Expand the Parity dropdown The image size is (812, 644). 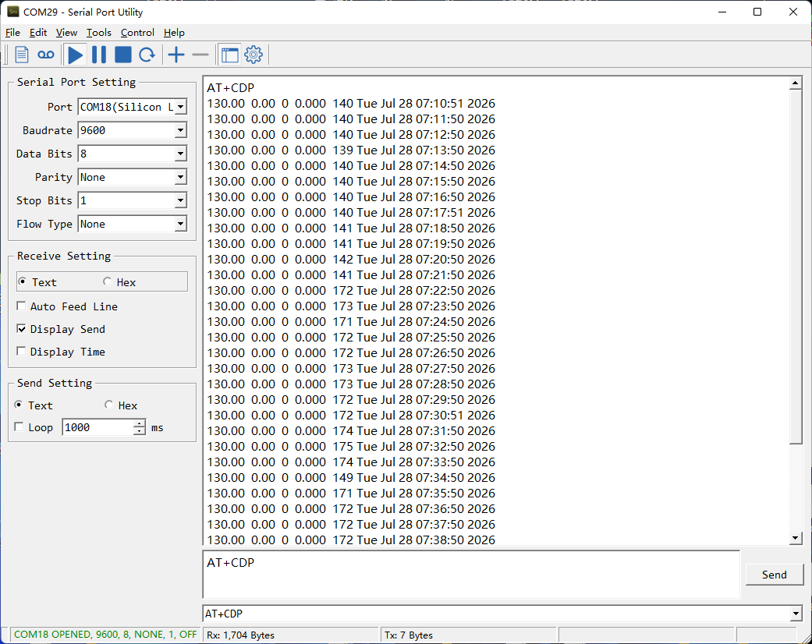(x=180, y=177)
